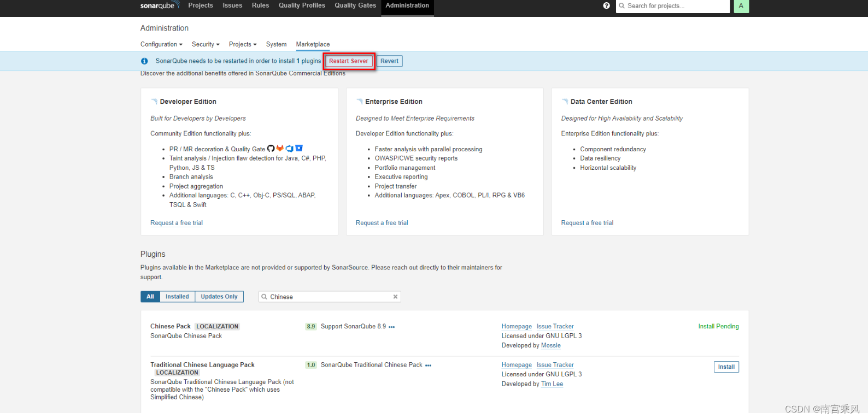Click the Chinese Pack plugin name
This screenshot has height=419, width=868.
point(171,327)
